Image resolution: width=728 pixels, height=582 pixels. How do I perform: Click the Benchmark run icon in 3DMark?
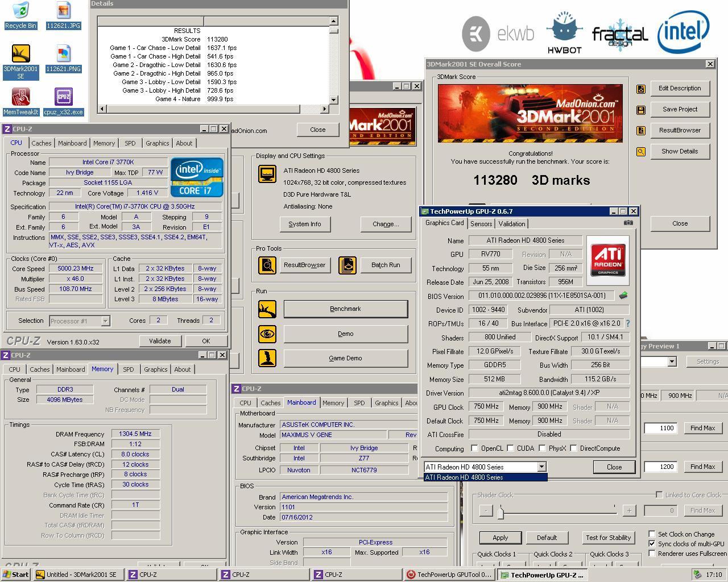(x=267, y=309)
